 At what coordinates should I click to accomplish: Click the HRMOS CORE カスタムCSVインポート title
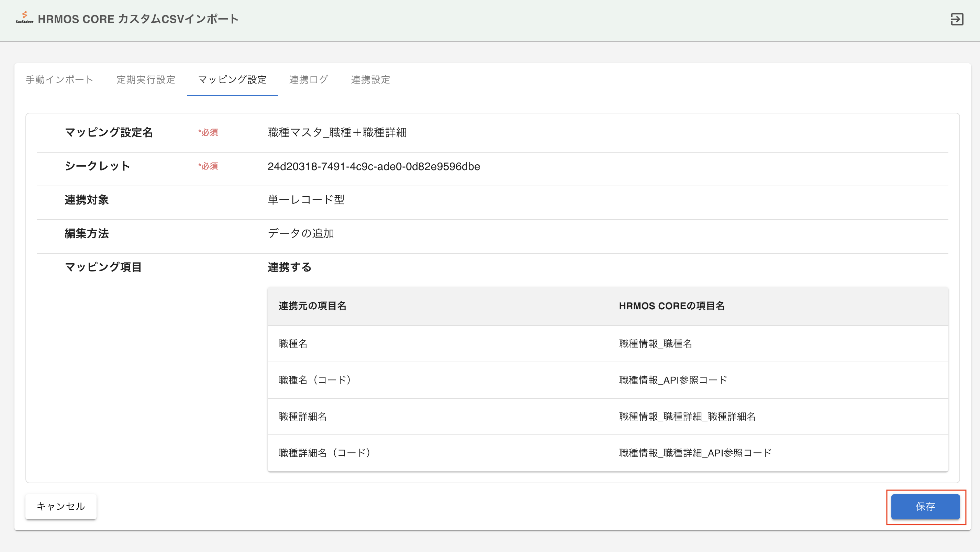pos(138,19)
